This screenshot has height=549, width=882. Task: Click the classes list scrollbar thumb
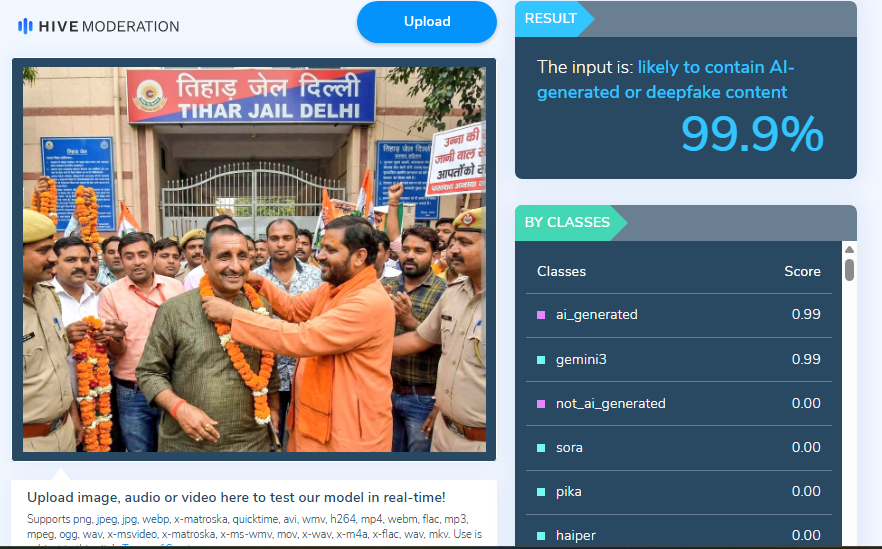tap(849, 269)
